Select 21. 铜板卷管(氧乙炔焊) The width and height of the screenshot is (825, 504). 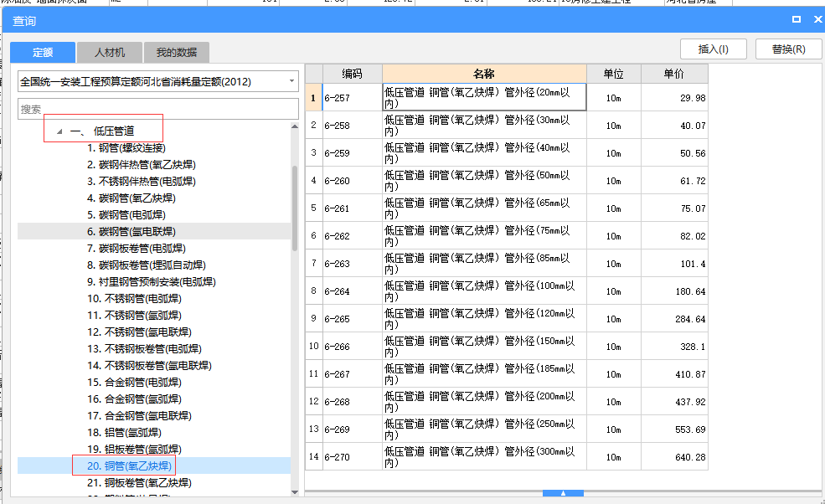click(x=139, y=483)
